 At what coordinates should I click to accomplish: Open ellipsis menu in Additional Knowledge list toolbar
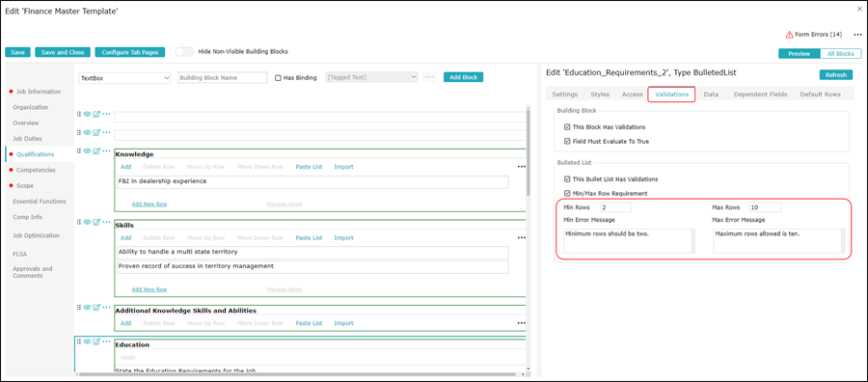[x=521, y=323]
